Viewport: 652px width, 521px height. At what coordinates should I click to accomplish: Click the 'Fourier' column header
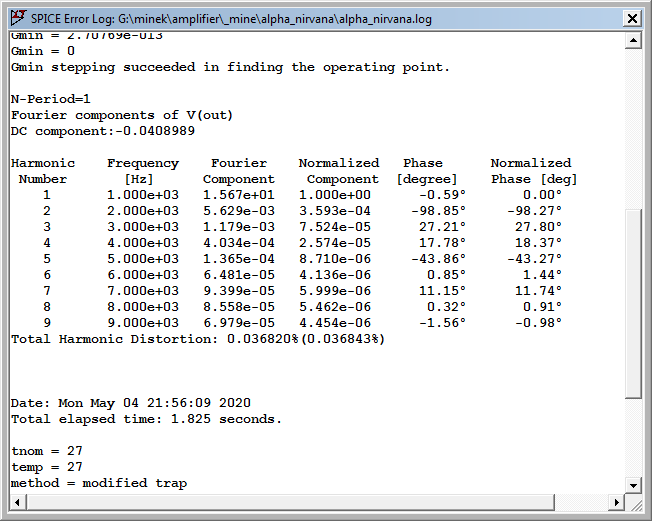tap(239, 163)
